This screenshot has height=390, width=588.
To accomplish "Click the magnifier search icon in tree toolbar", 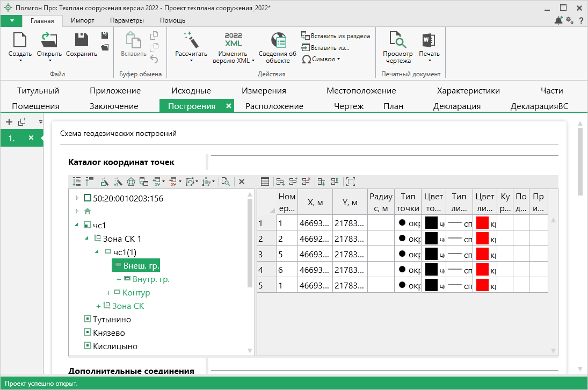I will pyautogui.click(x=226, y=182).
